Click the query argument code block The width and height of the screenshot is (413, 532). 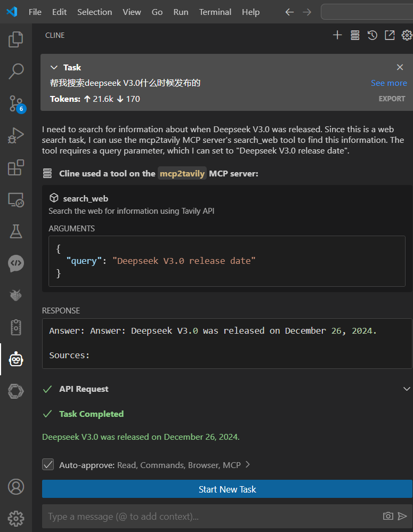coord(227,261)
